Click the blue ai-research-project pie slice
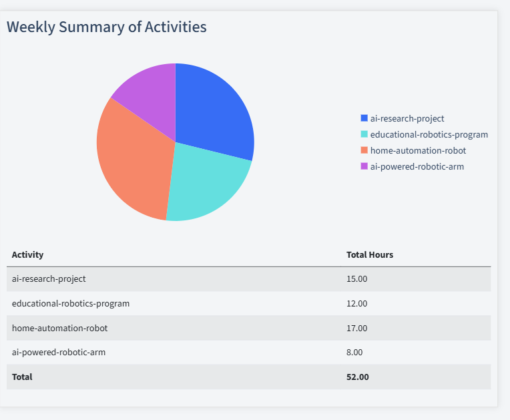 point(215,111)
